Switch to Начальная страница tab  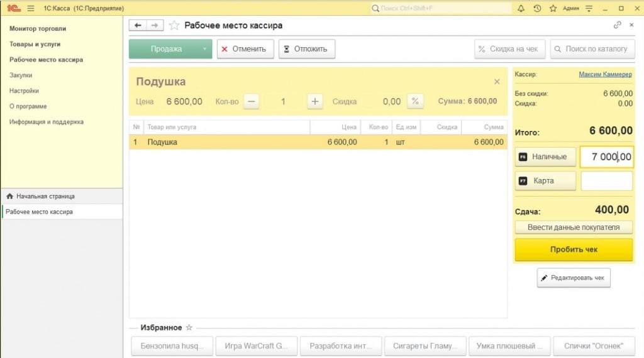(x=45, y=196)
